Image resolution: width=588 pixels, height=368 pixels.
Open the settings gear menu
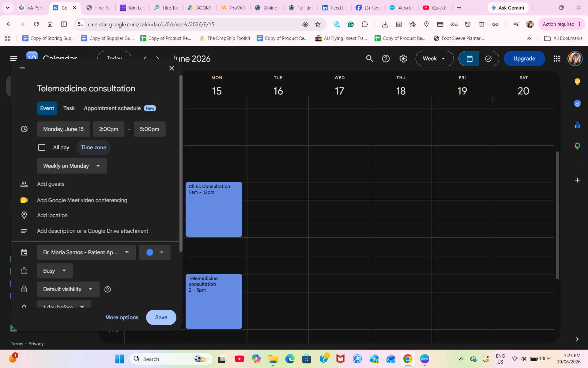(x=403, y=59)
